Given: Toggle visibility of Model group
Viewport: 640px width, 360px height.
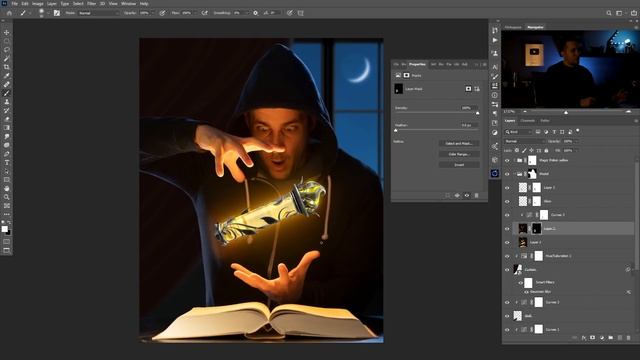Looking at the screenshot, I should coord(507,174).
